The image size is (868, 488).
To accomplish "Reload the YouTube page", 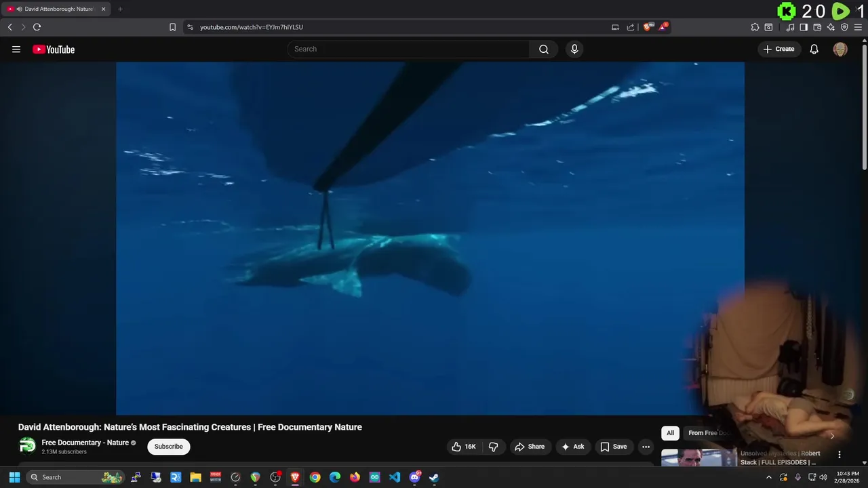I will [x=37, y=27].
